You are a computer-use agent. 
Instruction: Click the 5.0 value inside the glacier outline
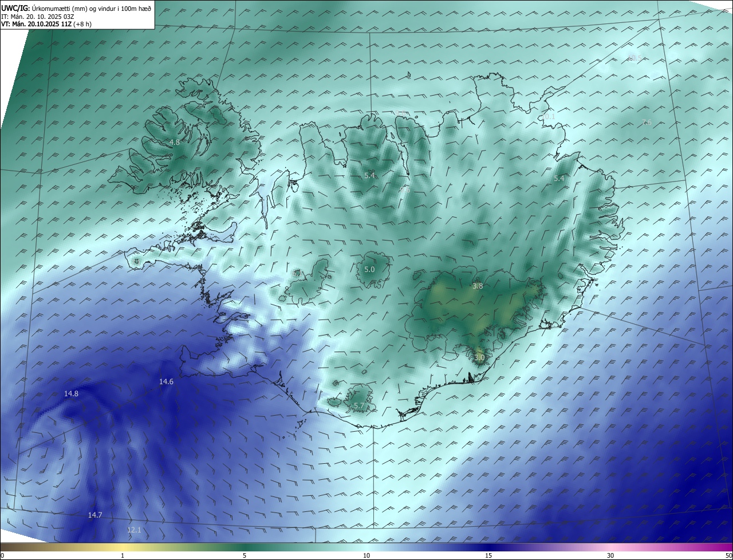369,269
